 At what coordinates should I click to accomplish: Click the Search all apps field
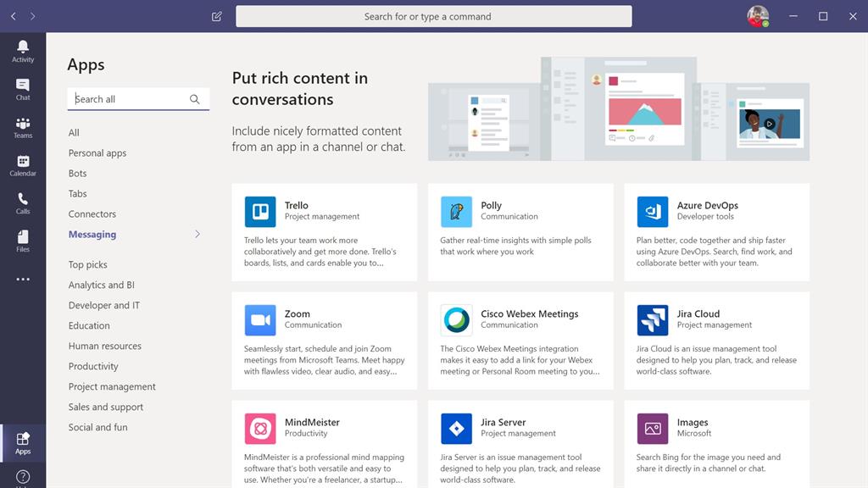click(130, 99)
